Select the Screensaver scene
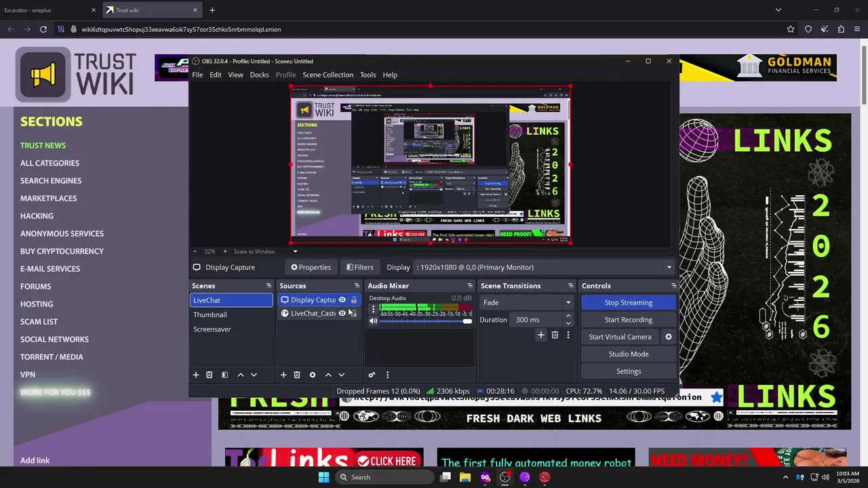 231,329
